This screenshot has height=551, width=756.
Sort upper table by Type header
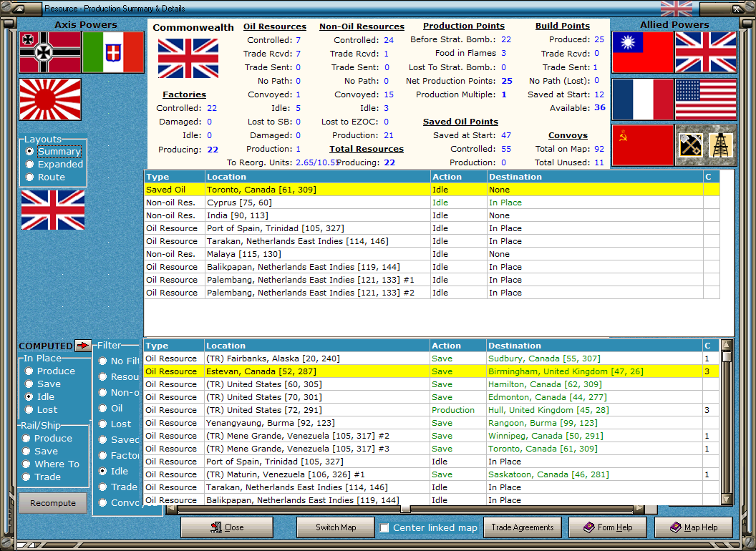[175, 177]
